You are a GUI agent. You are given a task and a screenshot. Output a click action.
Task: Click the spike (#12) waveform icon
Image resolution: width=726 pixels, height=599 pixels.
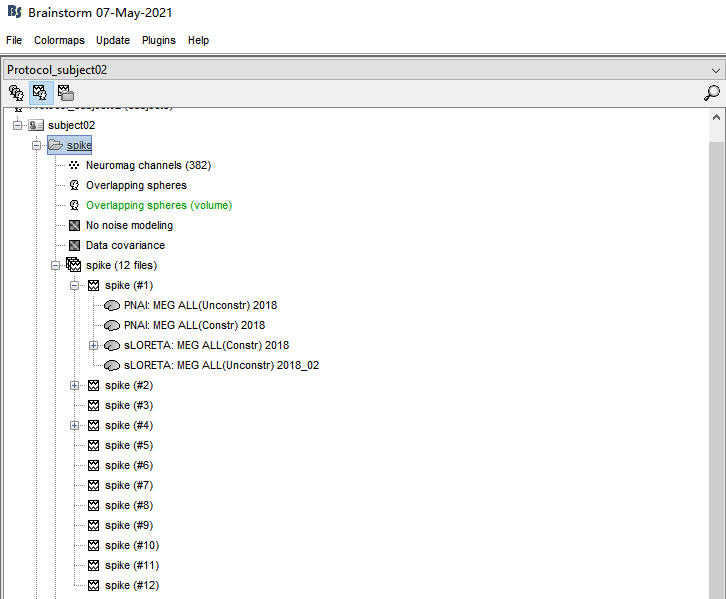[x=94, y=585]
